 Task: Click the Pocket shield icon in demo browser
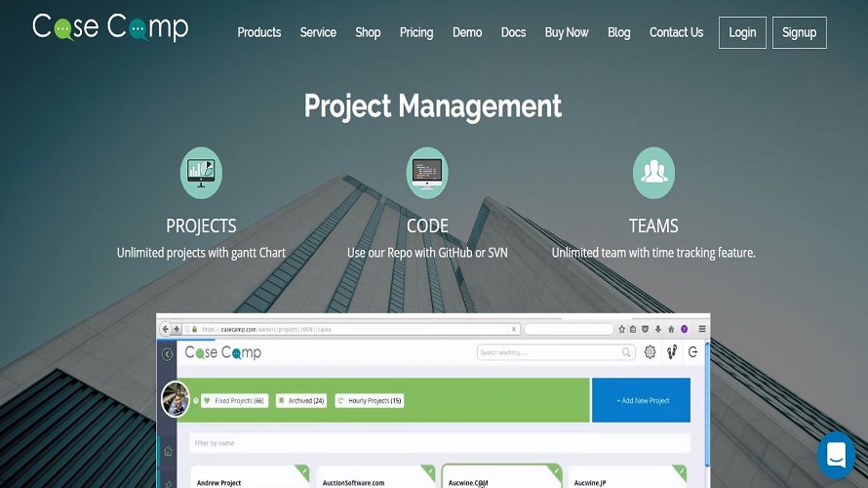tap(645, 329)
